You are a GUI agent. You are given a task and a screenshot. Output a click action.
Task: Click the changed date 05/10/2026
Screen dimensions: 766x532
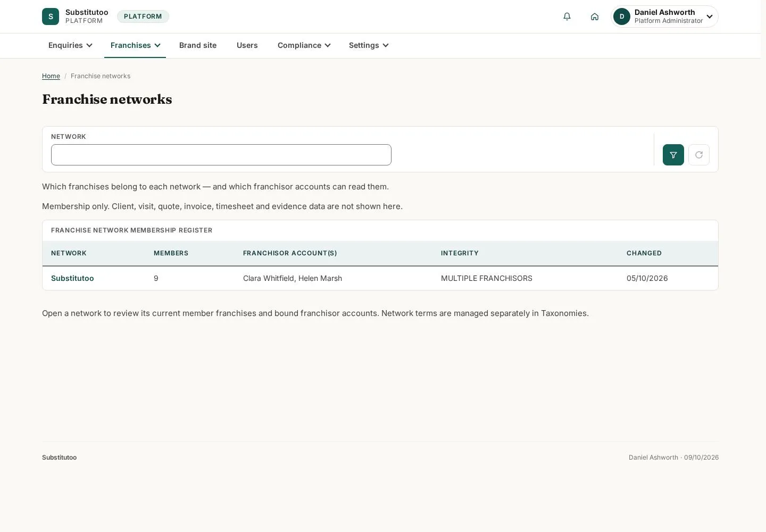(647, 278)
